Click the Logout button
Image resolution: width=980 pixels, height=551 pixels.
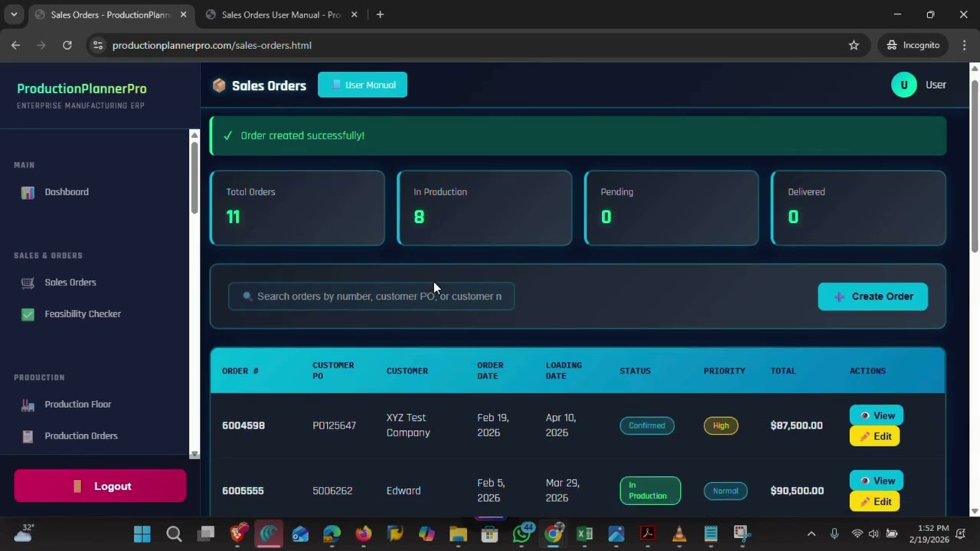100,487
